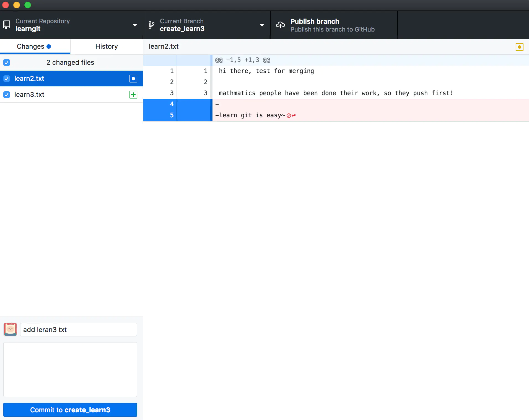Click the commit description text area
This screenshot has width=529, height=420.
tap(70, 370)
